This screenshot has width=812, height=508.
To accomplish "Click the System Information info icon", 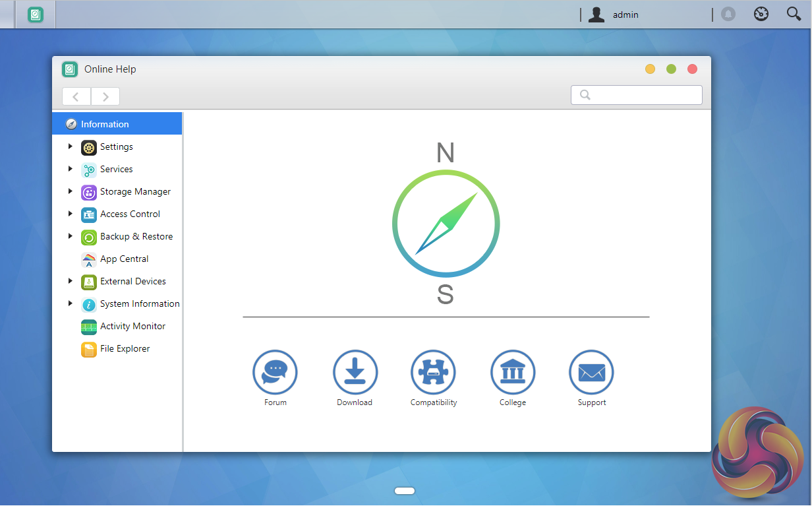I will point(89,305).
